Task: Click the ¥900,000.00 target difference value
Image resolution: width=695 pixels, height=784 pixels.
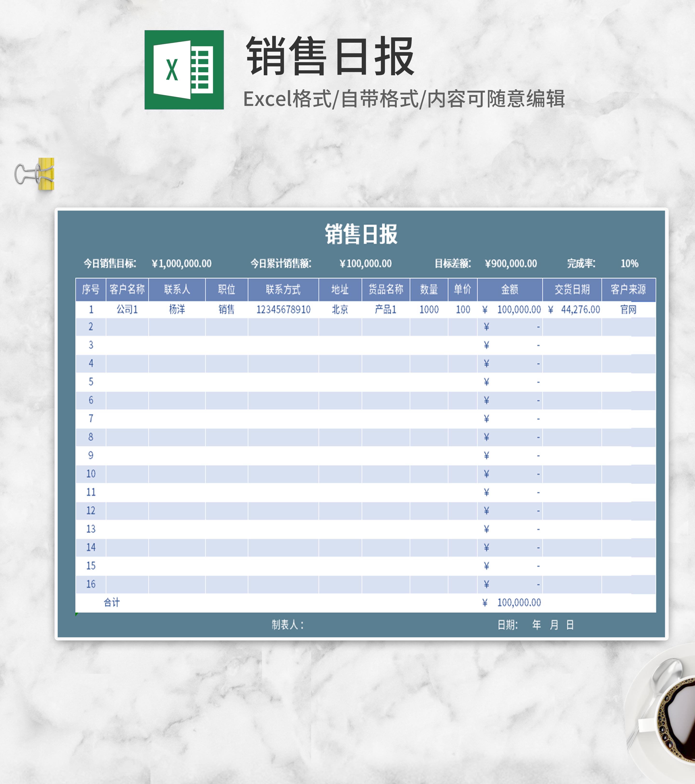Action: point(511,263)
